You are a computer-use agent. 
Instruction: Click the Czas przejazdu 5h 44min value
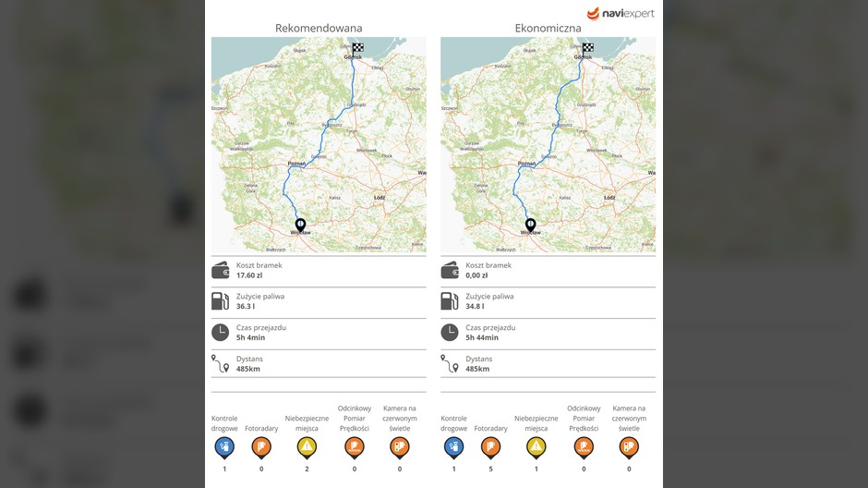click(480, 337)
